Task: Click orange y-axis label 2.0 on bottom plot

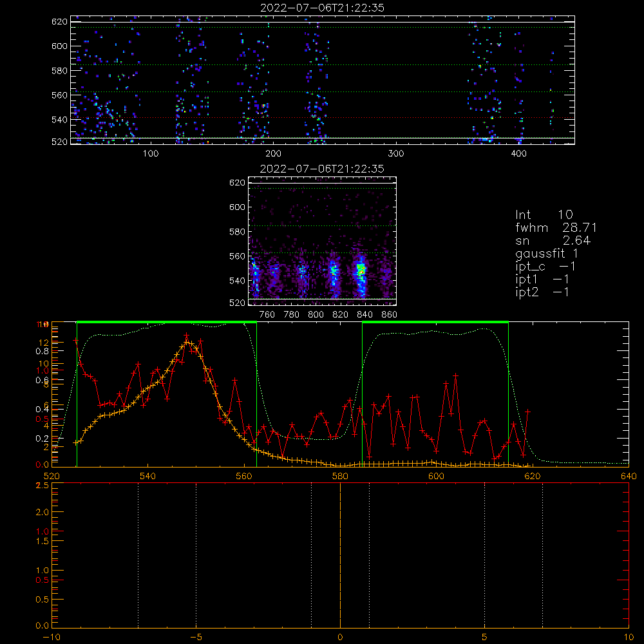Action: click(x=43, y=512)
